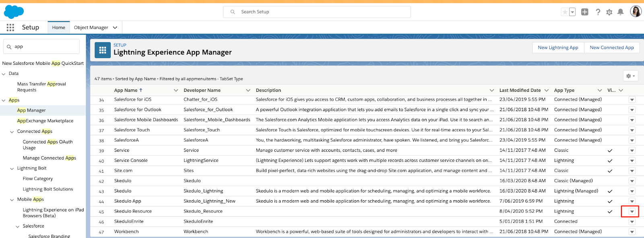Click the magnifier icon in Quick Find box
The width and height of the screenshot is (644, 238).
pos(9,47)
